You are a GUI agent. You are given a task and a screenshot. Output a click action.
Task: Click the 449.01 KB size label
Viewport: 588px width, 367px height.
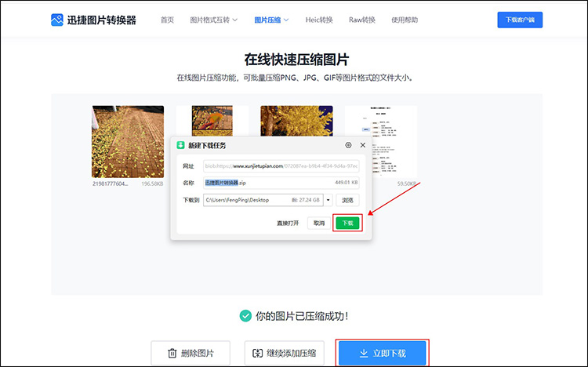(x=346, y=183)
